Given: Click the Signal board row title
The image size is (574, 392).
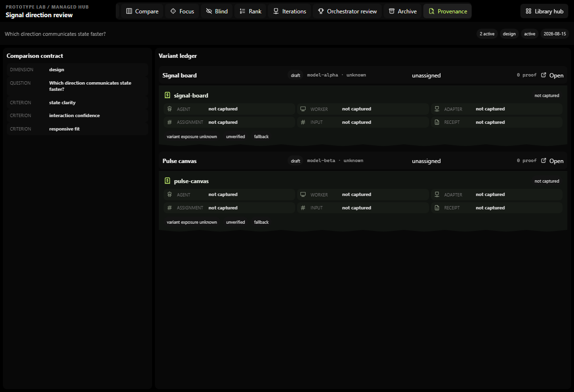Looking at the screenshot, I should click(179, 76).
